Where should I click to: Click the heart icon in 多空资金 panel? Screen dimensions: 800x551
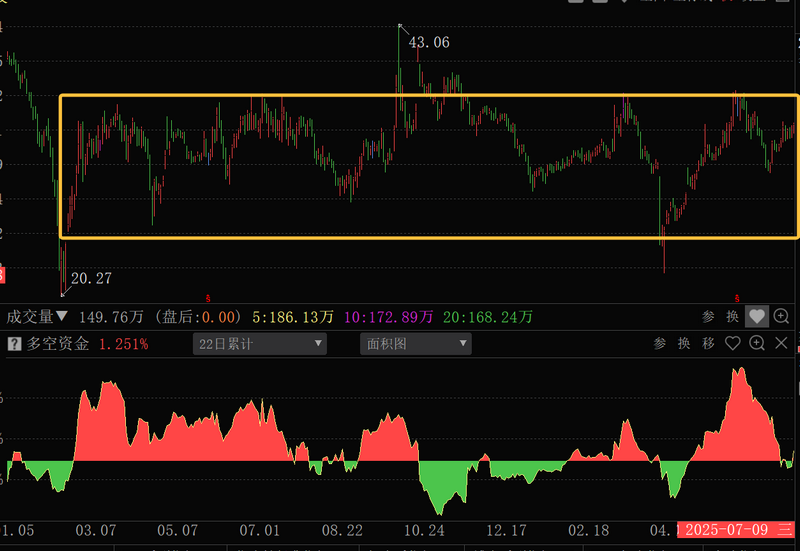point(733,344)
